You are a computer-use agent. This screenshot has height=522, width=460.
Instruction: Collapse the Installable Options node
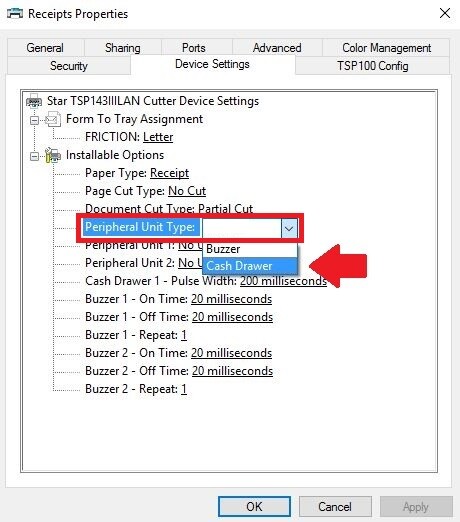pyautogui.click(x=34, y=156)
